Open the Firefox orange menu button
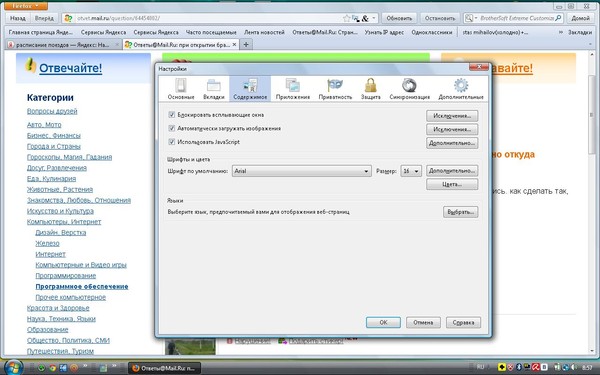This screenshot has height=375, width=600. [x=26, y=6]
